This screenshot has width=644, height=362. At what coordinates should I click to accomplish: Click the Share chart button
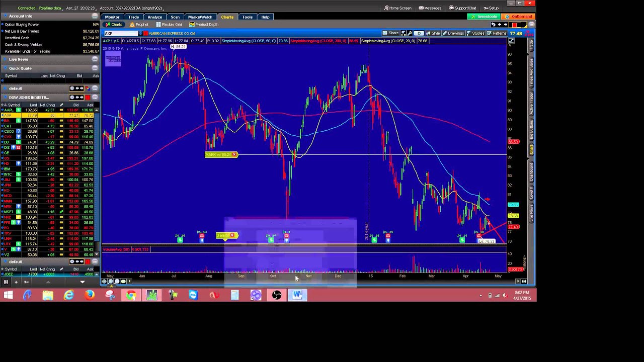coord(390,33)
